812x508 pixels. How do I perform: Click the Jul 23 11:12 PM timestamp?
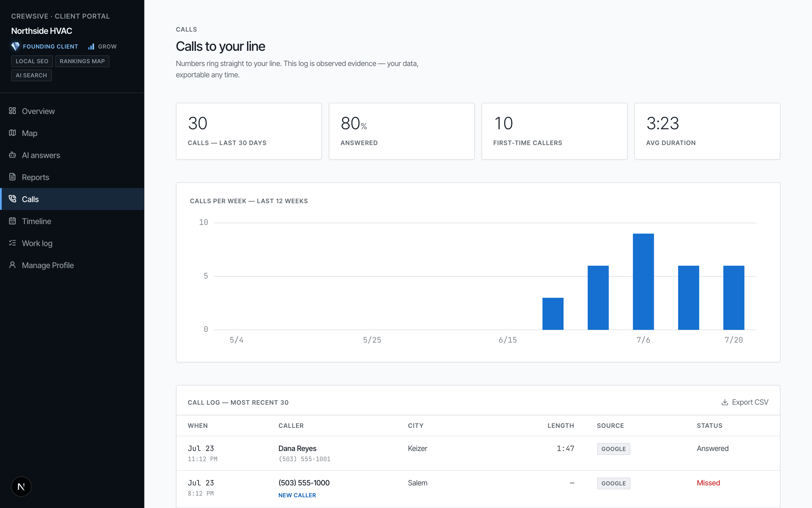point(202,454)
